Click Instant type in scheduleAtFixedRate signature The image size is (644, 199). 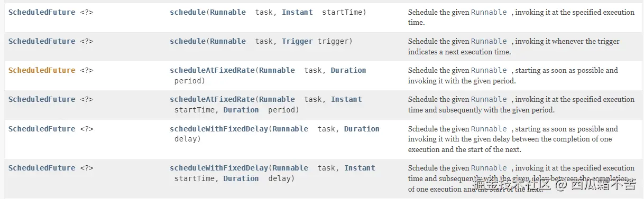pos(346,99)
